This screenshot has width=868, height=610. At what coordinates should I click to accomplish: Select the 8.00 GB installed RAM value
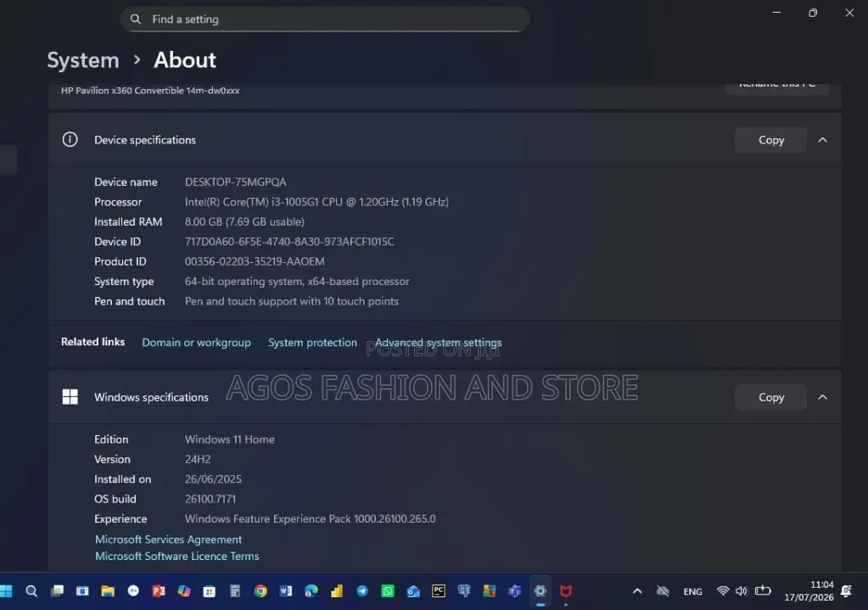pyautogui.click(x=244, y=222)
